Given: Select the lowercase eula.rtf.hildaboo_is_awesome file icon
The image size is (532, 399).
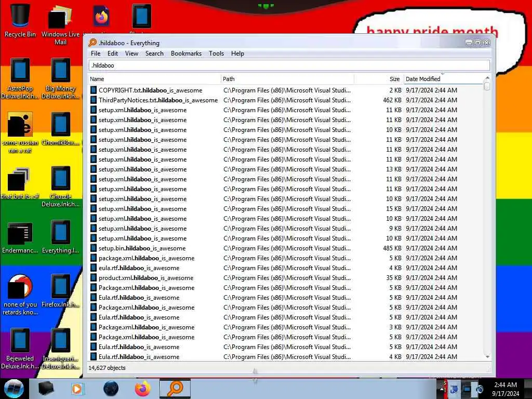Looking at the screenshot, I should [x=94, y=268].
